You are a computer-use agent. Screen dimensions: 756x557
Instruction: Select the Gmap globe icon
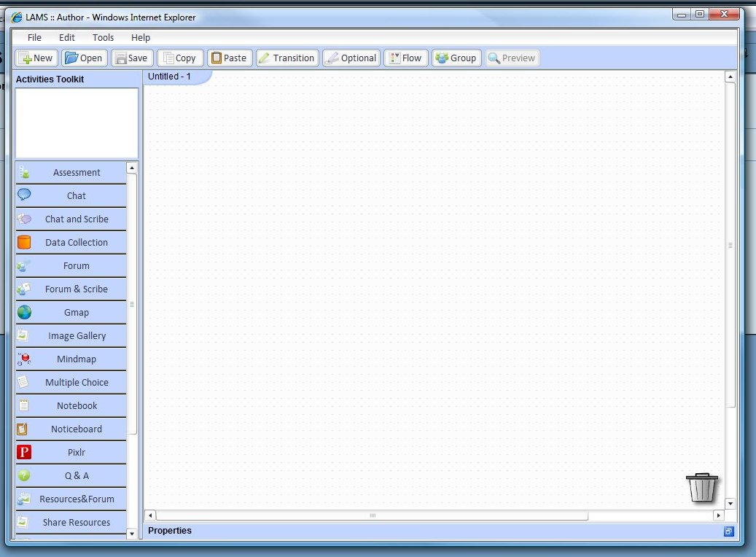pos(24,312)
